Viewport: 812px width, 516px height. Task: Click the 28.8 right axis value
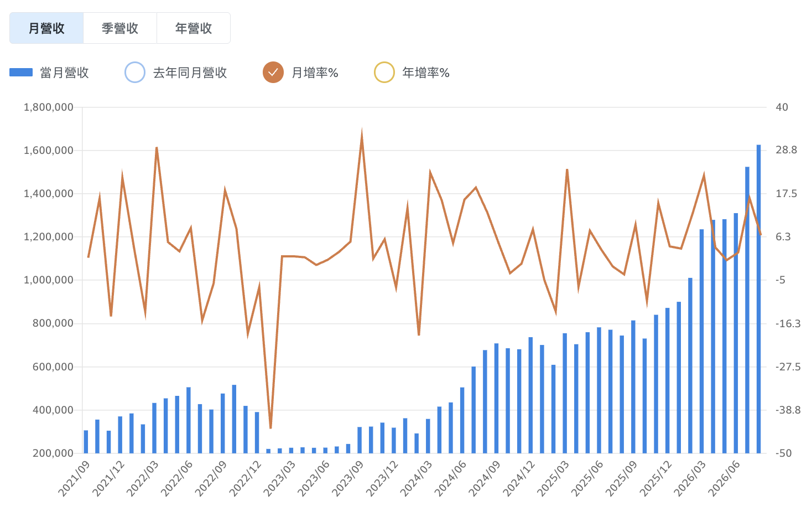click(x=787, y=150)
